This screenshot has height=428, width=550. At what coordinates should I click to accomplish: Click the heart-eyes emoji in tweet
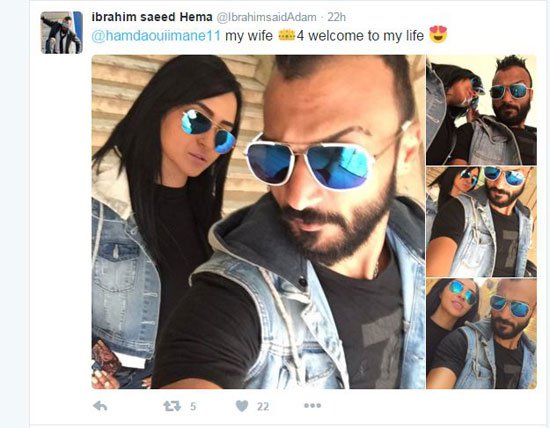pos(438,34)
